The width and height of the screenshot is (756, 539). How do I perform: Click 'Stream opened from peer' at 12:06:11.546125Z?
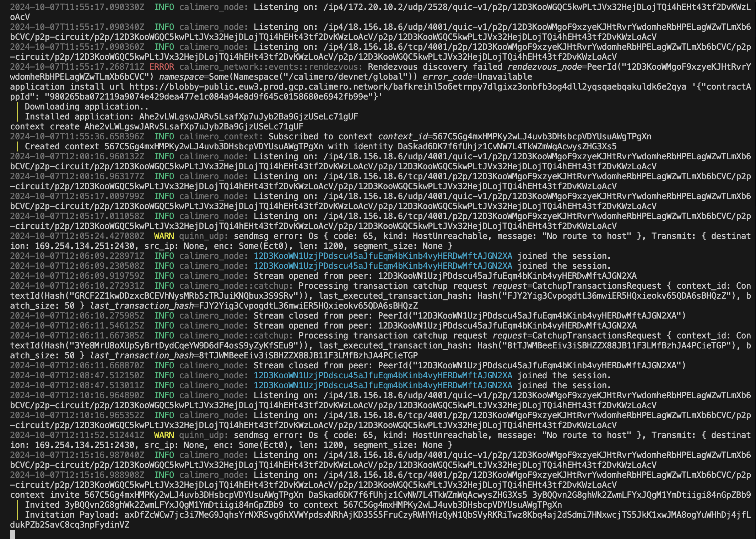pyautogui.click(x=313, y=326)
